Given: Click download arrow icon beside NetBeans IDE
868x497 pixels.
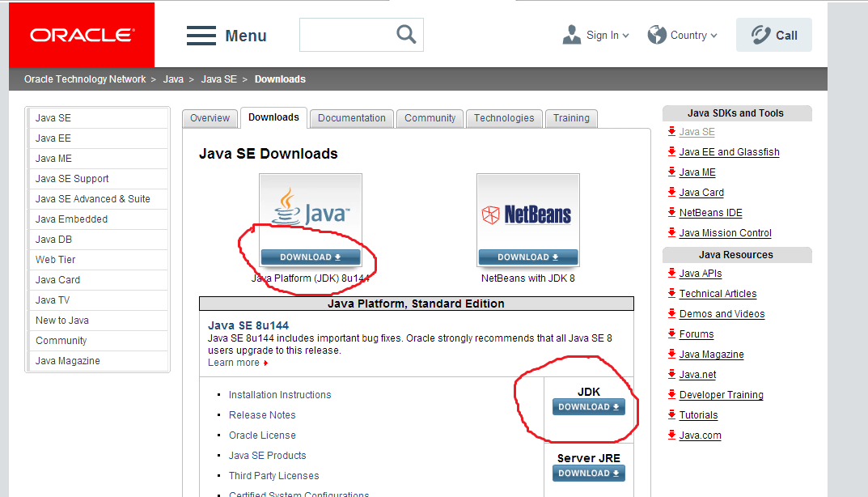Looking at the screenshot, I should click(671, 212).
